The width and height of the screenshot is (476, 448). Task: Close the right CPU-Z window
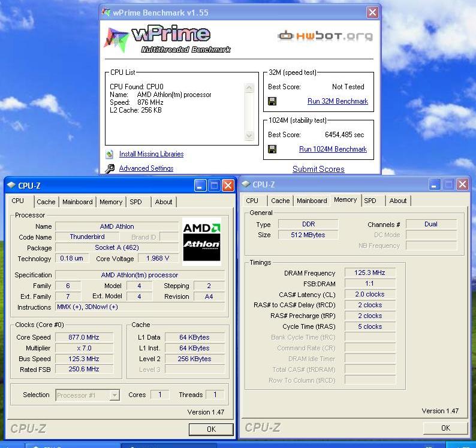pyautogui.click(x=462, y=184)
